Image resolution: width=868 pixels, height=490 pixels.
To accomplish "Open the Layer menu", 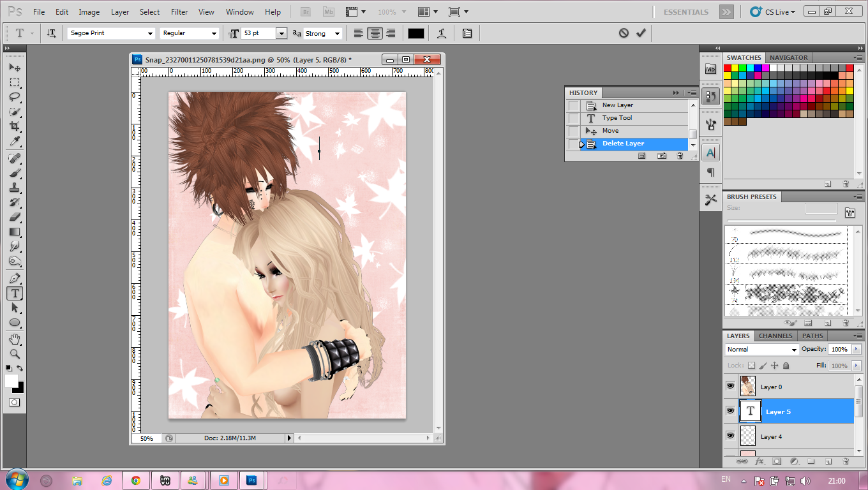I will 120,12.
